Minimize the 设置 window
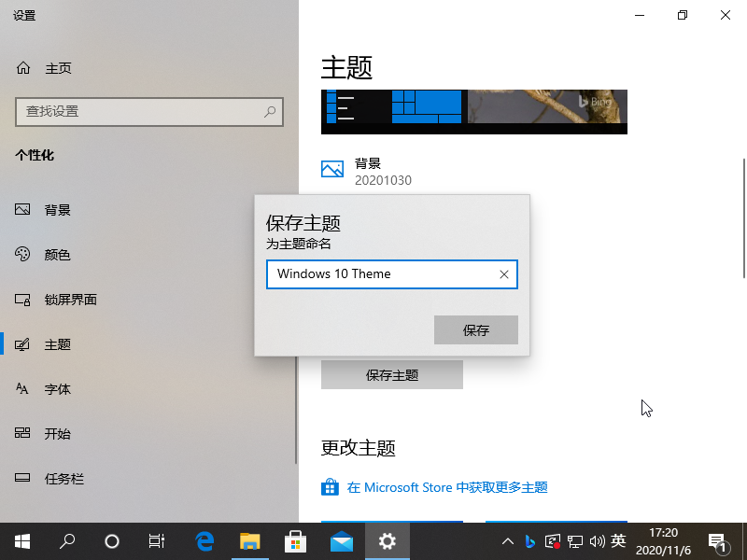 point(640,15)
